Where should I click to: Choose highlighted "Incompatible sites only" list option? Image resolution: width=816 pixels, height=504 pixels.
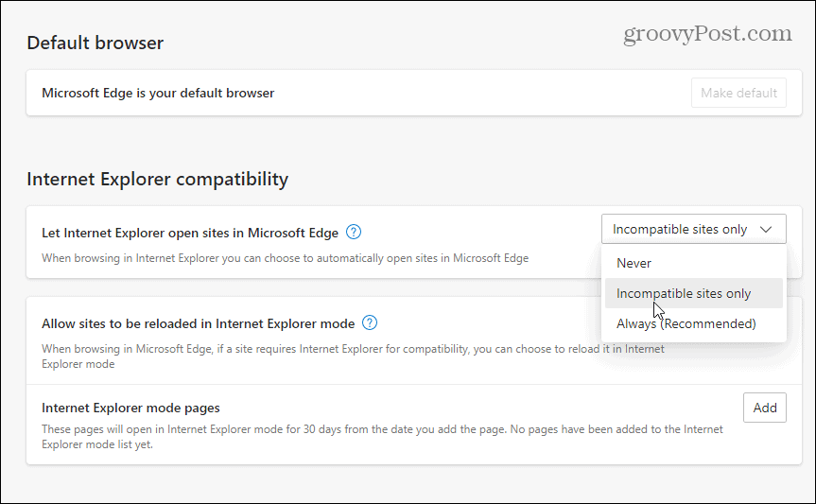pyautogui.click(x=684, y=293)
